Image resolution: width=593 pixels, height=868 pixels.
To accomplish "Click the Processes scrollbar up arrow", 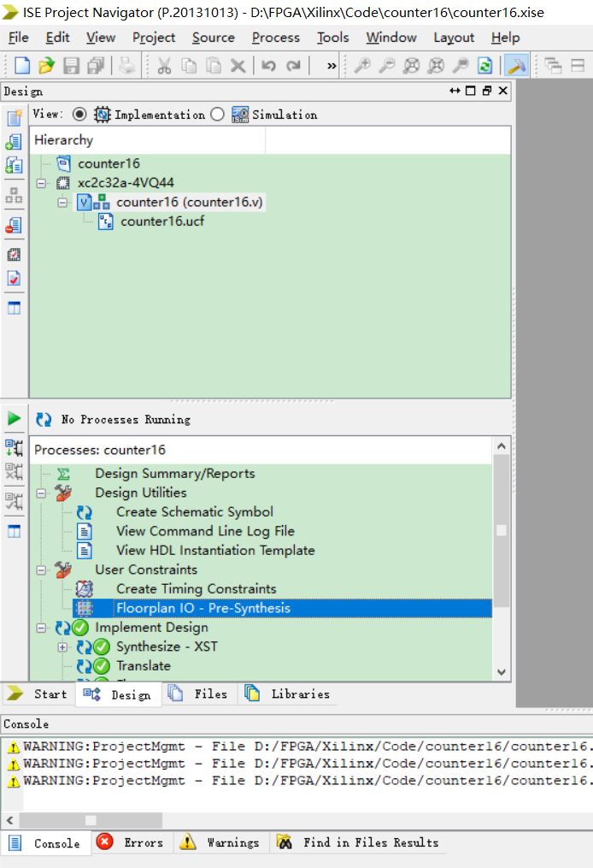I will (502, 446).
